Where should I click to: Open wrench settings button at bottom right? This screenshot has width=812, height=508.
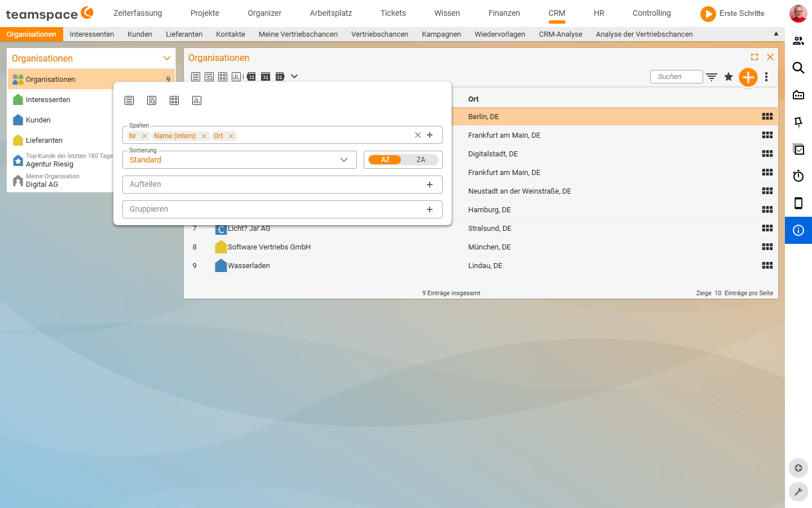click(x=798, y=492)
